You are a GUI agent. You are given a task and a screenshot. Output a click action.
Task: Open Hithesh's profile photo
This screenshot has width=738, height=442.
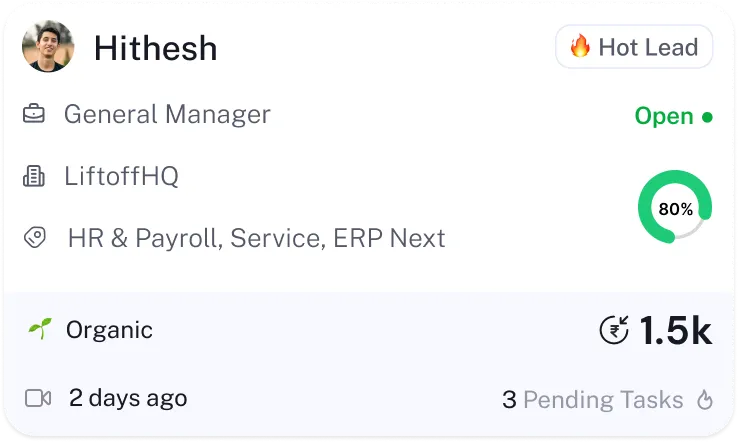pyautogui.click(x=48, y=47)
